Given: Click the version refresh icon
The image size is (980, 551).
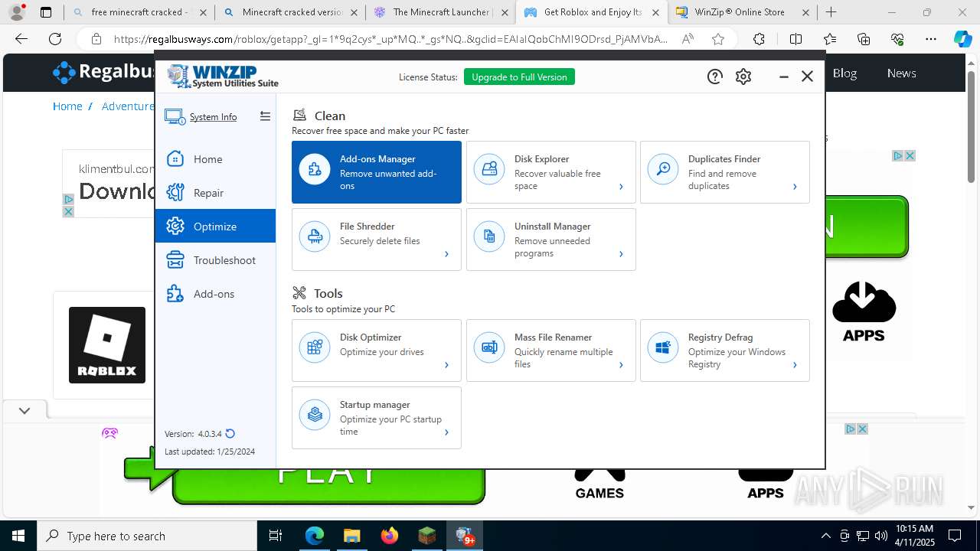Looking at the screenshot, I should point(230,434).
